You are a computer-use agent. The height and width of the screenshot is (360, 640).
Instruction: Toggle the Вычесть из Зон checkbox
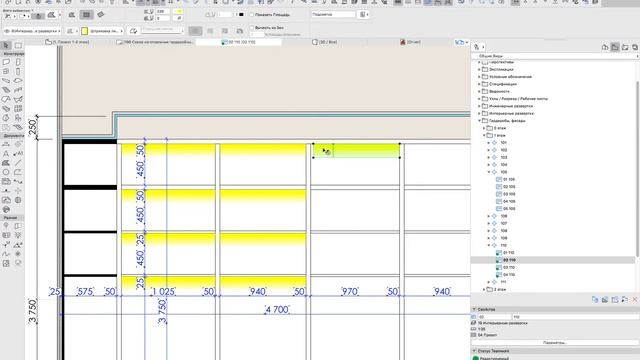pos(252,28)
